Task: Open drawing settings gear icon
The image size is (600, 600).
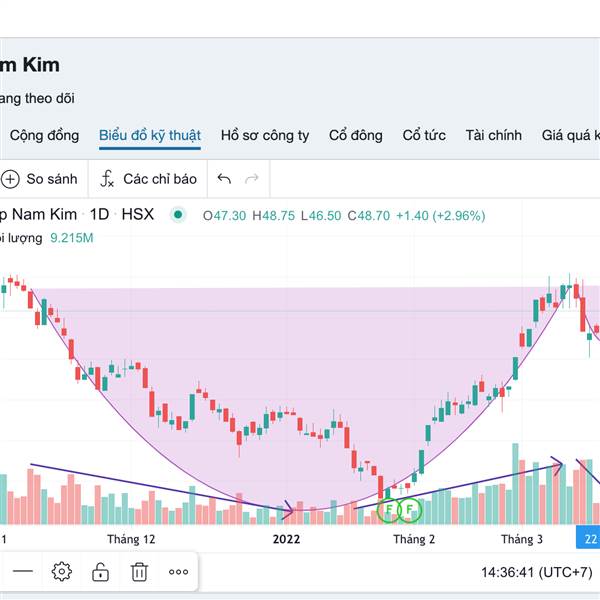Action: [62, 572]
